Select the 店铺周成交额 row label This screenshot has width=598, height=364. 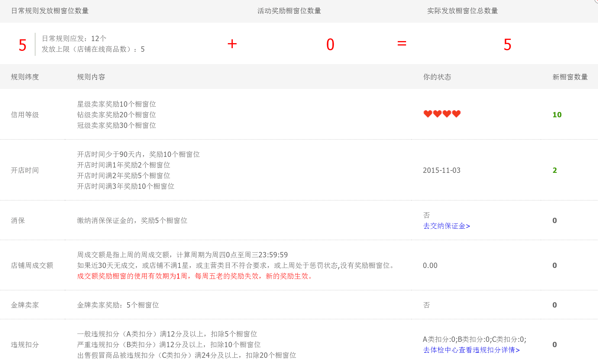[x=32, y=265]
